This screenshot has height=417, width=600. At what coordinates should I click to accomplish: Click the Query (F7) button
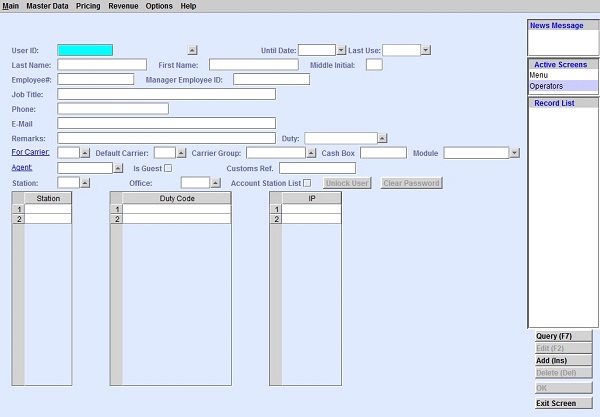[x=564, y=336]
